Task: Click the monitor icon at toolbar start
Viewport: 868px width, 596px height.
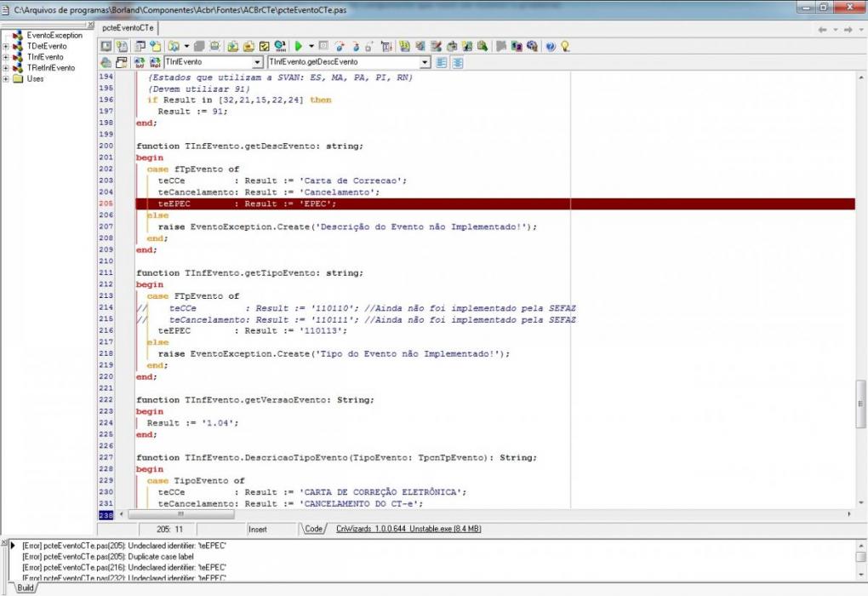Action: [x=106, y=47]
